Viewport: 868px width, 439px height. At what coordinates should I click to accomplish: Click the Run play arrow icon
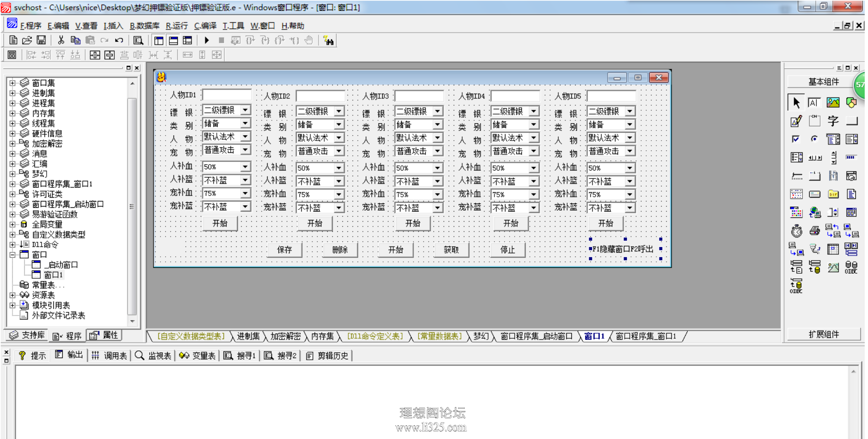(x=207, y=40)
